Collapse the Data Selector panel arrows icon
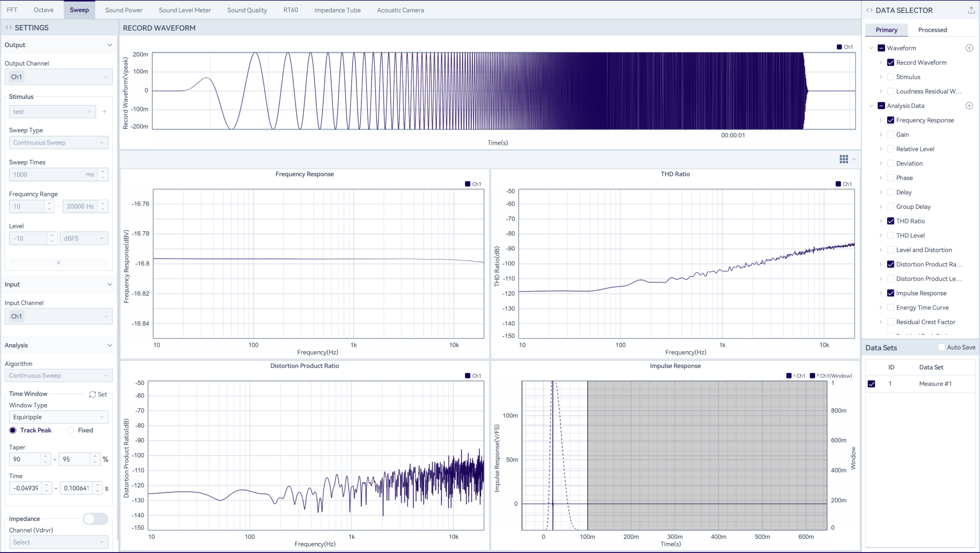 (x=869, y=10)
